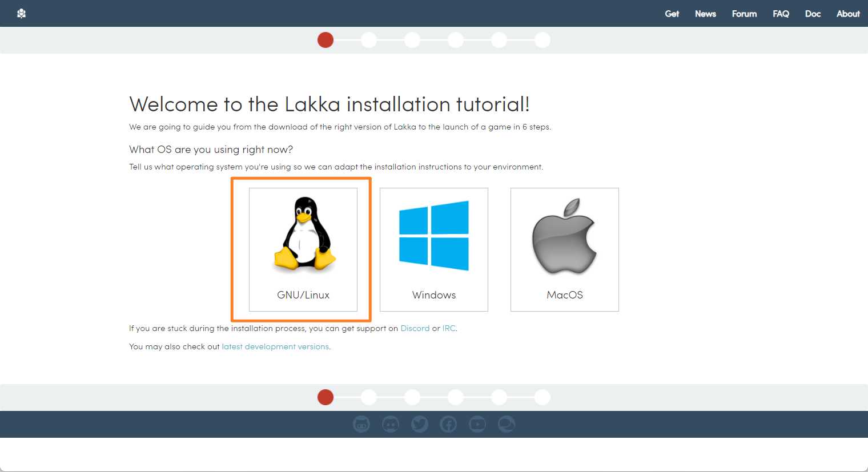Open the Doc page

coord(813,14)
